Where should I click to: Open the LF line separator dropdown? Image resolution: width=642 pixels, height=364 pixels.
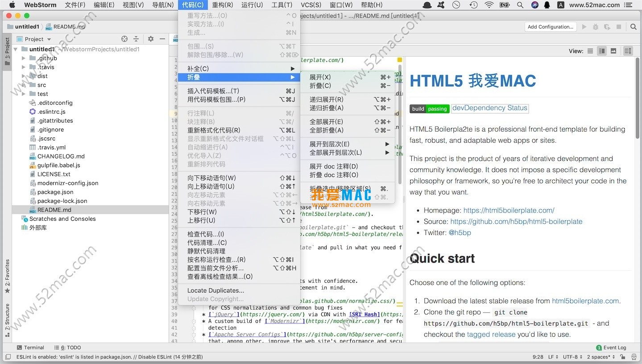(553, 357)
